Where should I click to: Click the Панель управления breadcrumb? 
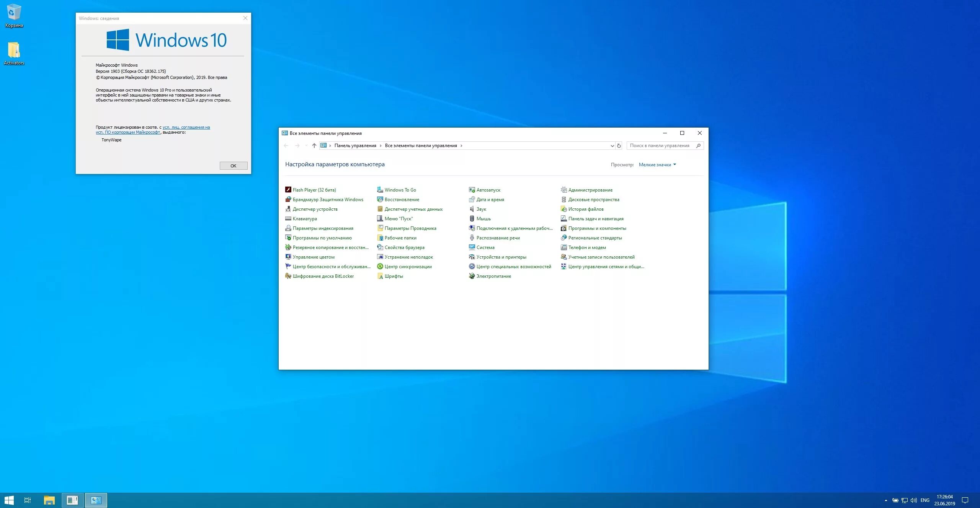point(355,146)
